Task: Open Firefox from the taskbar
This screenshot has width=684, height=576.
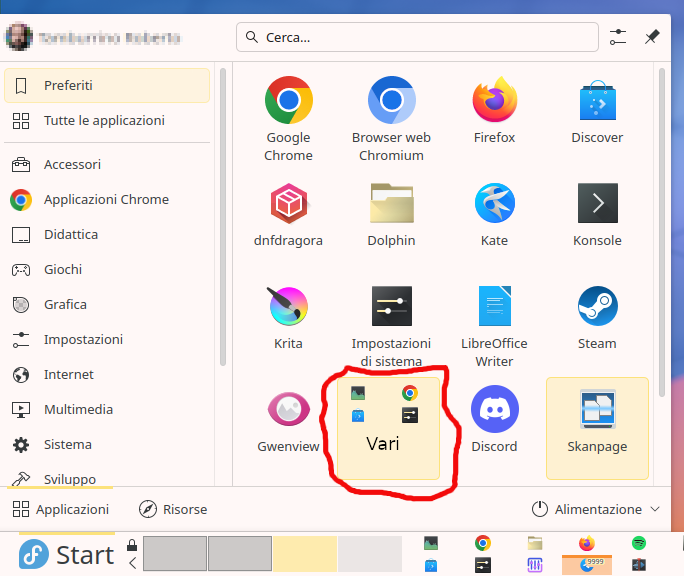Action: [587, 543]
